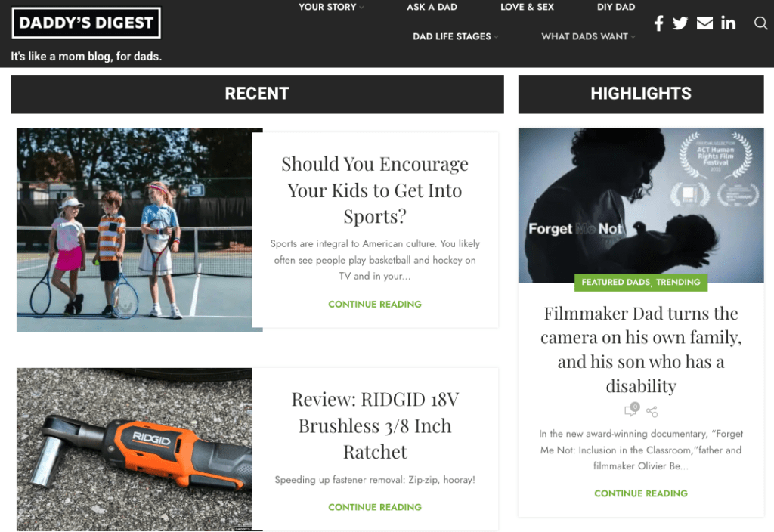Viewport: 774px width, 532px height.
Task: Open the Forget Me Not film thumbnail
Action: [641, 206]
